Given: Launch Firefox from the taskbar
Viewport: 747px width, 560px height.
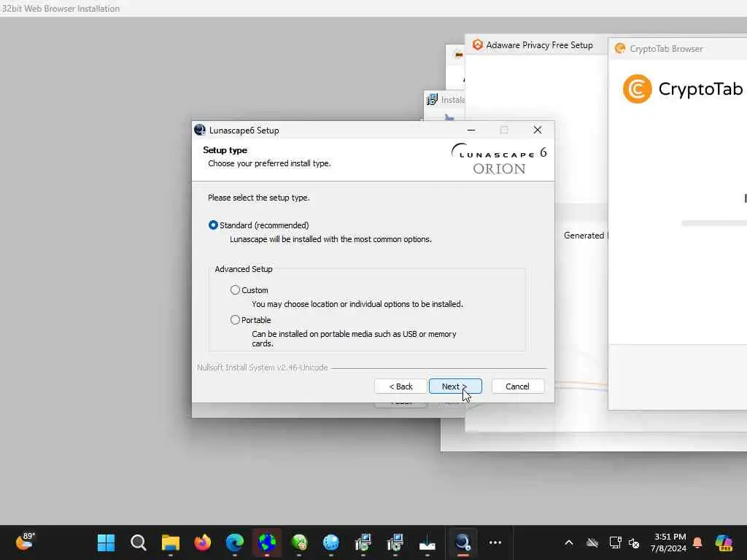Looking at the screenshot, I should click(x=203, y=542).
